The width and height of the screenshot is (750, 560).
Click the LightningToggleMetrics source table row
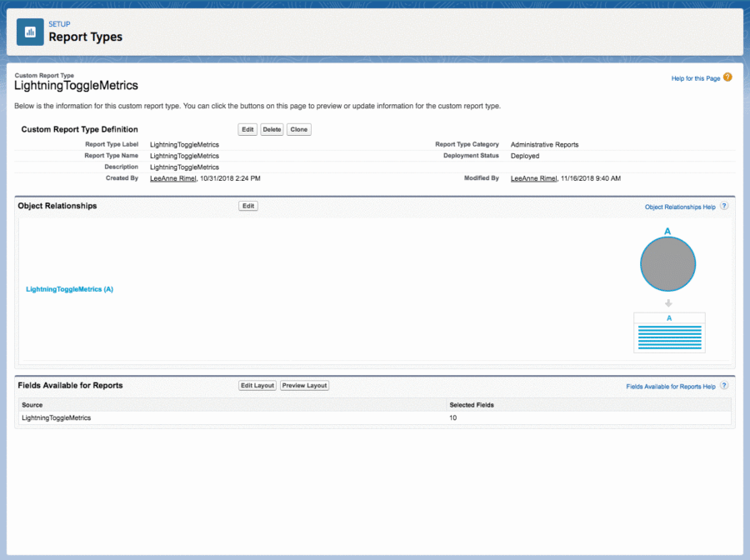click(x=375, y=418)
